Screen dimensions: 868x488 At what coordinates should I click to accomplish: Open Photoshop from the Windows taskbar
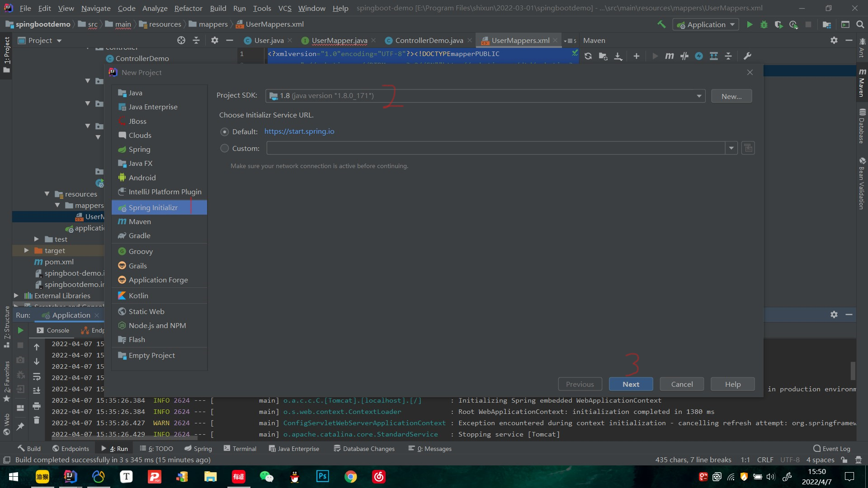click(x=322, y=476)
